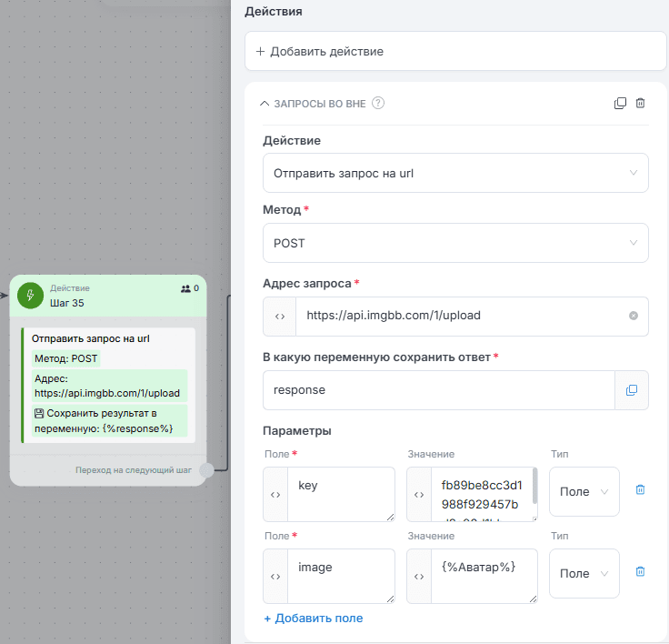Select the Шаг 35 node title
Viewport: 669px width, 644px height.
pos(67,303)
